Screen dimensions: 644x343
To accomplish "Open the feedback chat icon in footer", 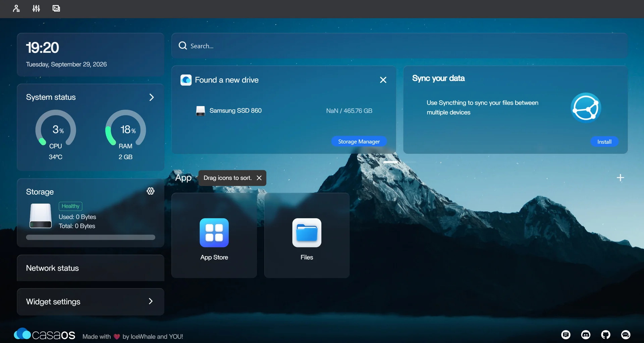I will [566, 335].
